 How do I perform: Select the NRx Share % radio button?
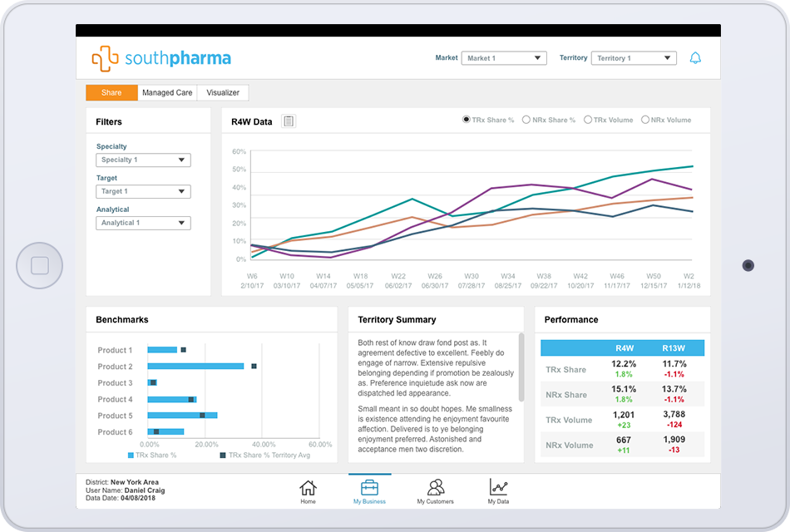[526, 121]
